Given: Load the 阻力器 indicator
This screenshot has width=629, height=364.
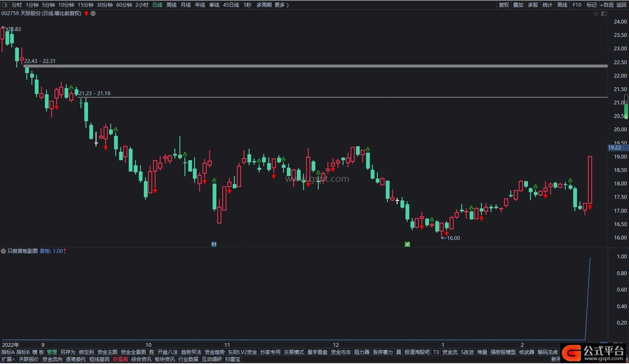Looking at the screenshot, I should tap(362, 352).
